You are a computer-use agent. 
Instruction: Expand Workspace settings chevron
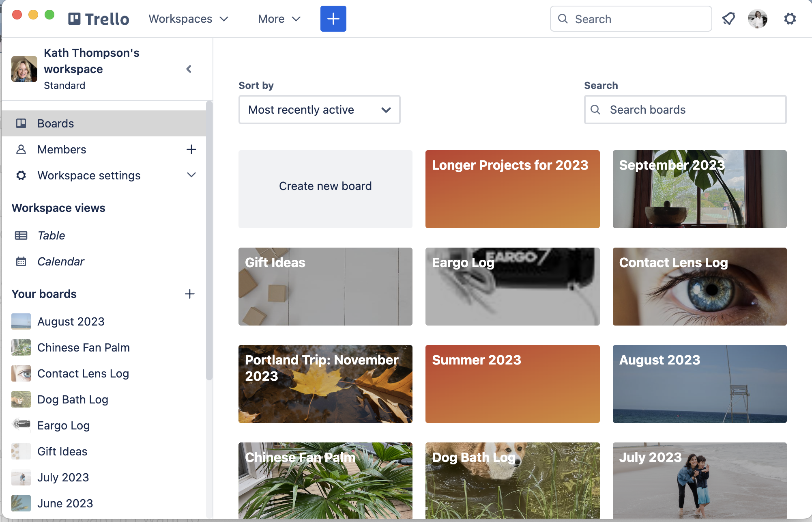point(191,175)
